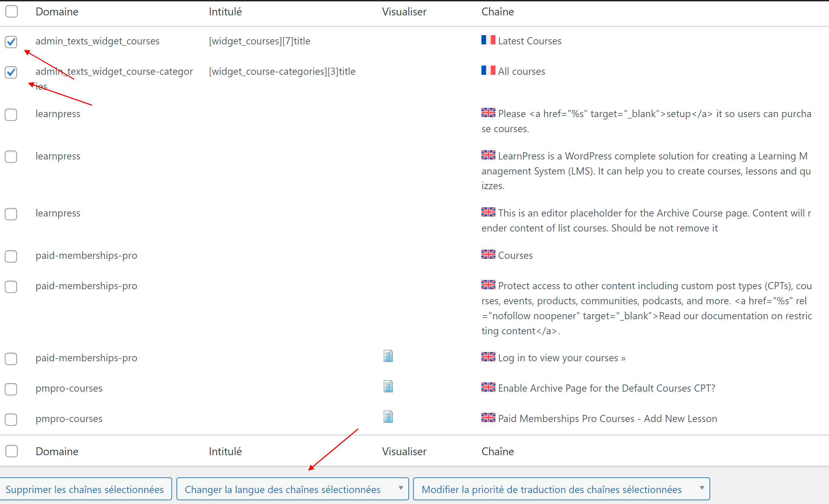Click 'Enable Archive Page for the Default Courses CPT?'
This screenshot has width=829, height=504.
pyautogui.click(x=606, y=388)
